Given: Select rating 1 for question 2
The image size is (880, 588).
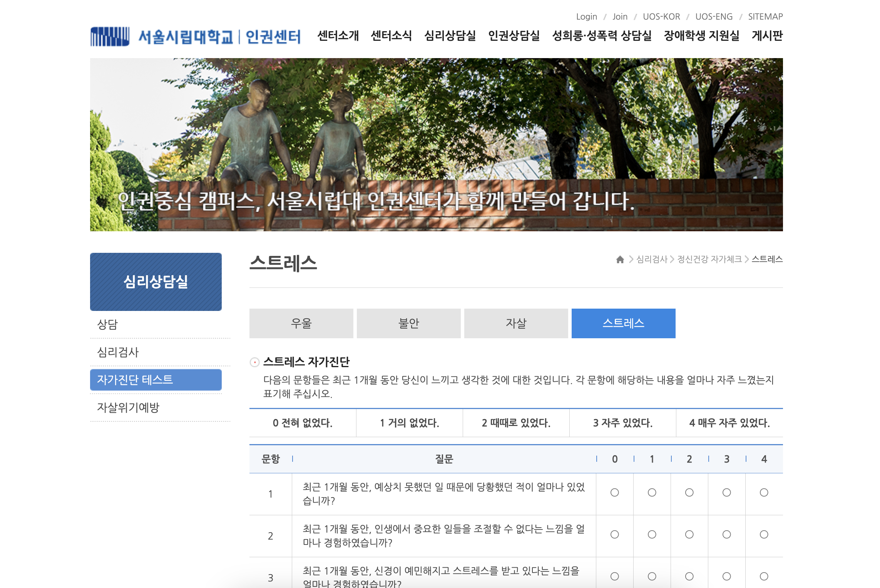Looking at the screenshot, I should click(x=651, y=535).
